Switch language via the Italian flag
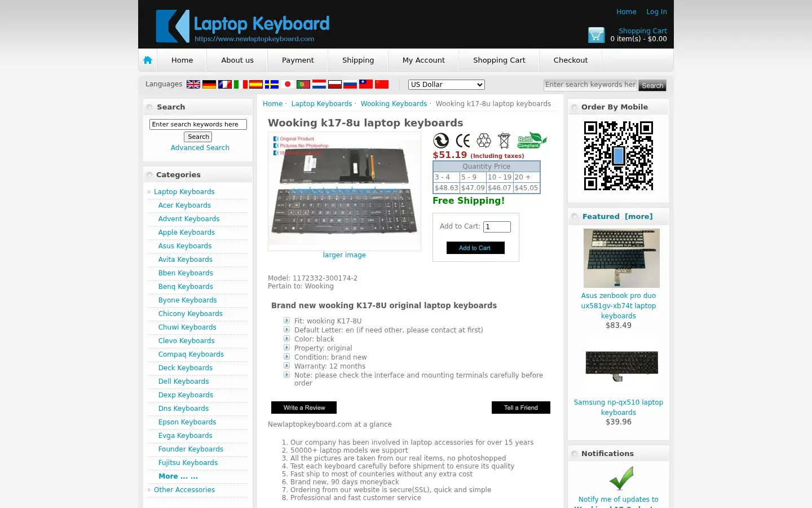 pos(241,84)
